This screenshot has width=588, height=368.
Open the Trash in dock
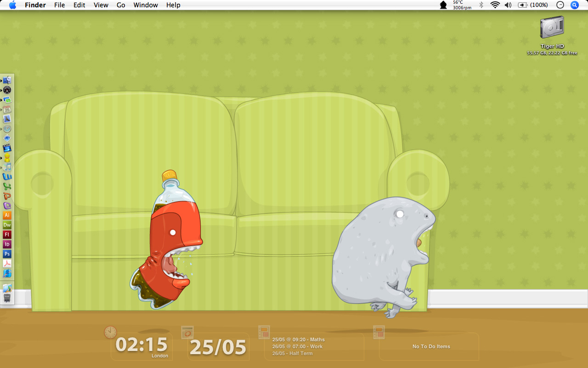tap(7, 298)
